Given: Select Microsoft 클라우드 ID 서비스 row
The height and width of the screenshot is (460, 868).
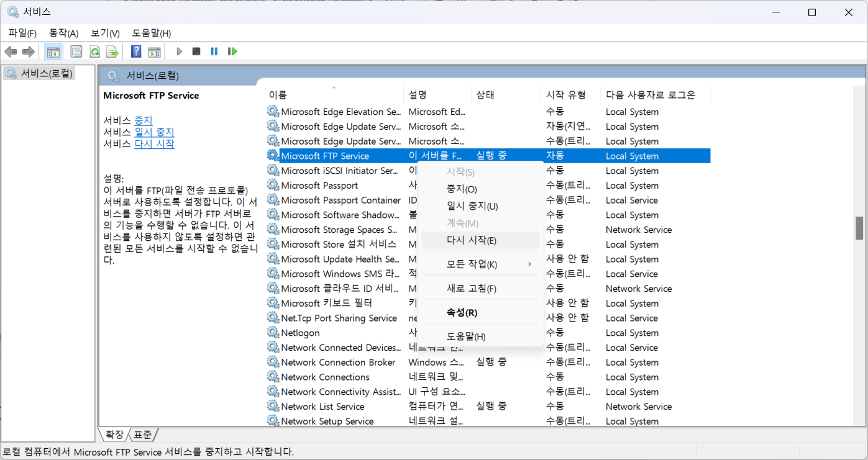Looking at the screenshot, I should pos(488,289).
